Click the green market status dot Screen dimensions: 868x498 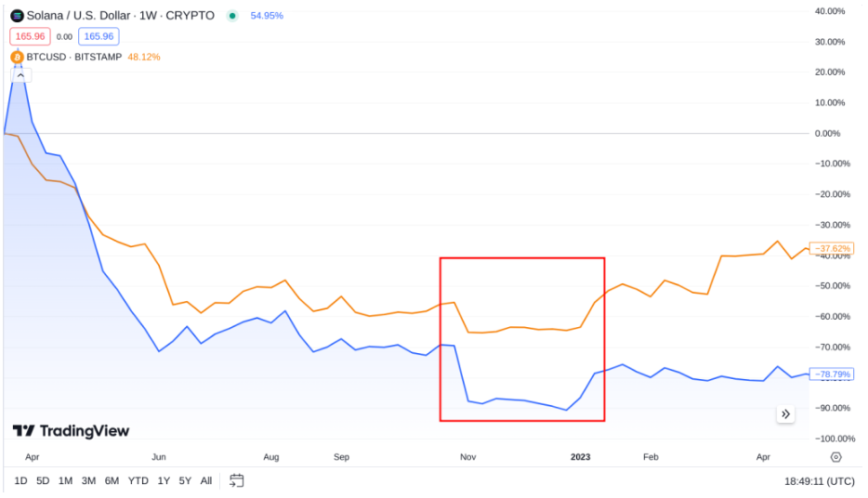[232, 16]
